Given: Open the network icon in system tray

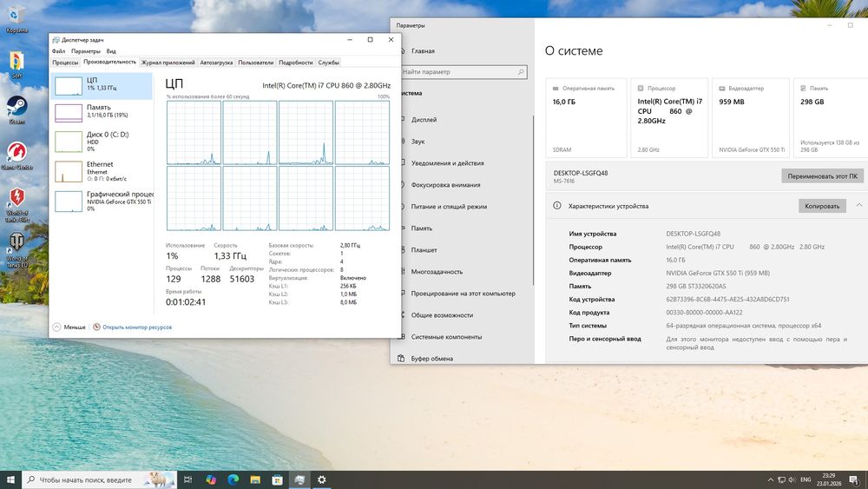Looking at the screenshot, I should point(781,479).
